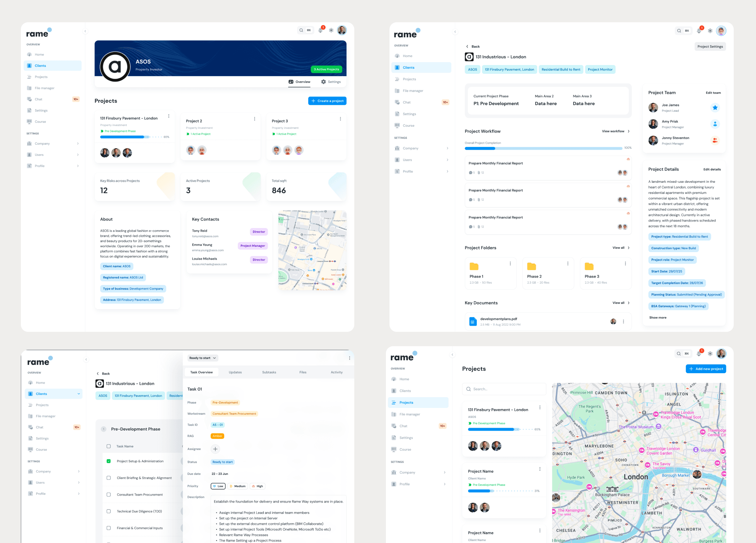The image size is (756, 543).
Task: Open the three-dot menu on the Project 2 card
Action: click(x=254, y=119)
